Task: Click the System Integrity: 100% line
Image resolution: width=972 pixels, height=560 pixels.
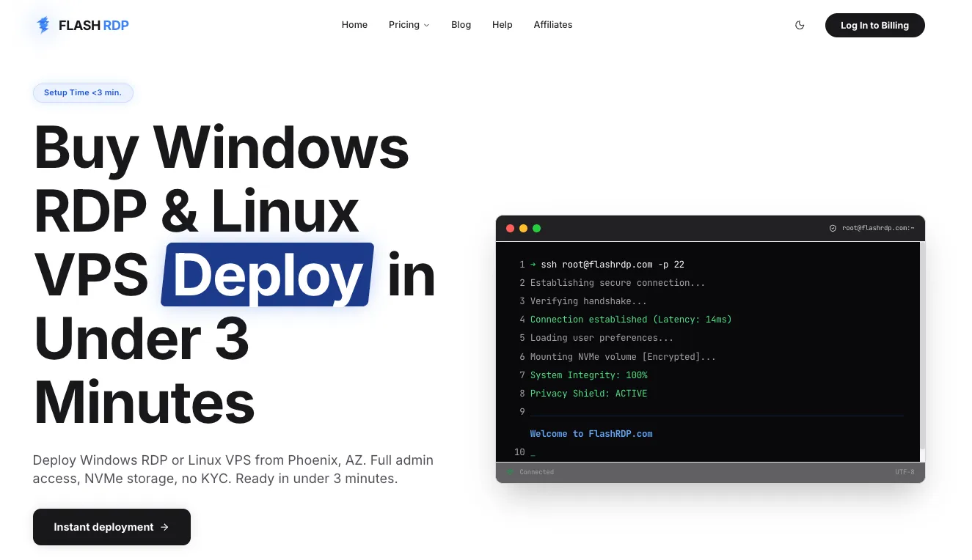Action: point(589,375)
